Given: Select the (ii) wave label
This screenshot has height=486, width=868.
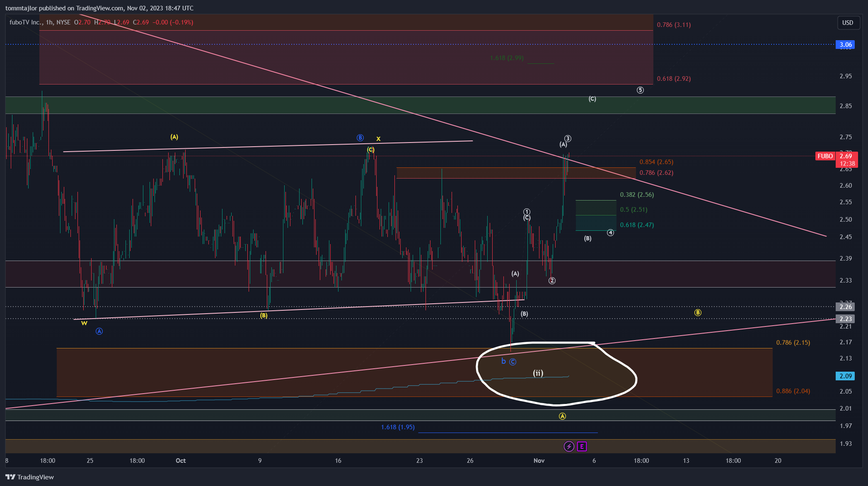Looking at the screenshot, I should (538, 373).
